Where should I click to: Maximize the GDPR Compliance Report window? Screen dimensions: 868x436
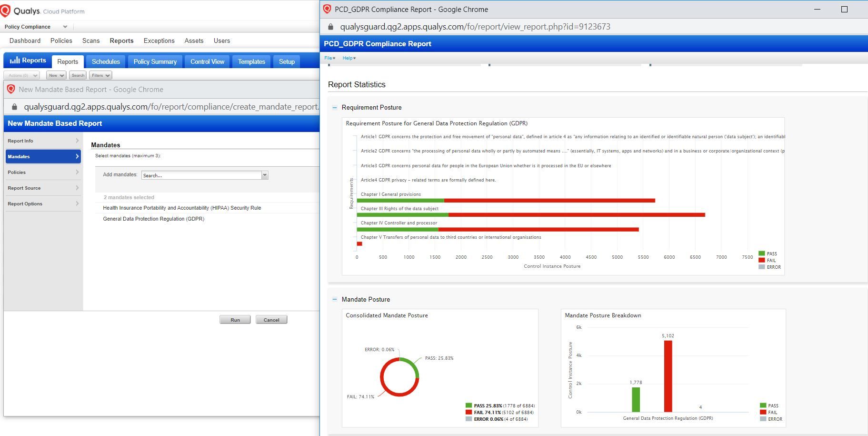tap(844, 9)
